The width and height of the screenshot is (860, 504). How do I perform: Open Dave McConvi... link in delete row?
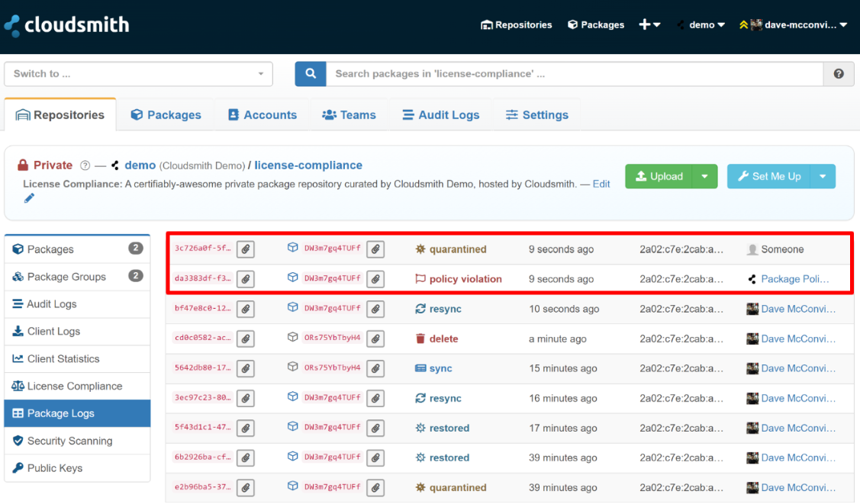798,339
